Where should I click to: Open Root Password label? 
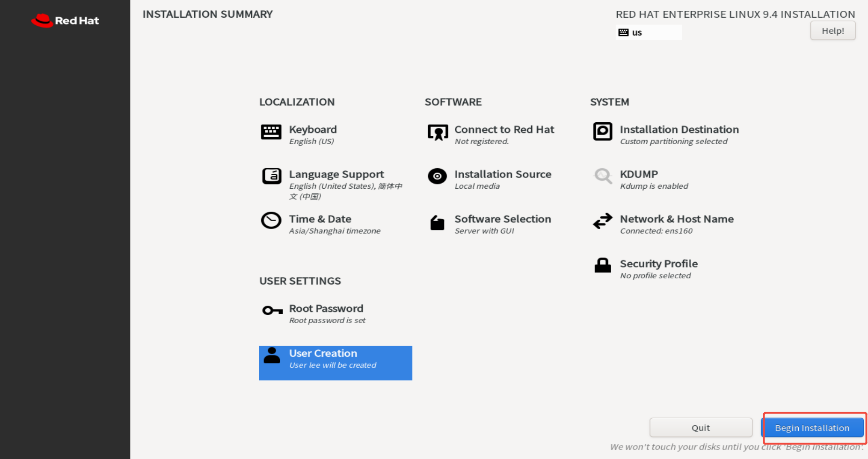[326, 308]
